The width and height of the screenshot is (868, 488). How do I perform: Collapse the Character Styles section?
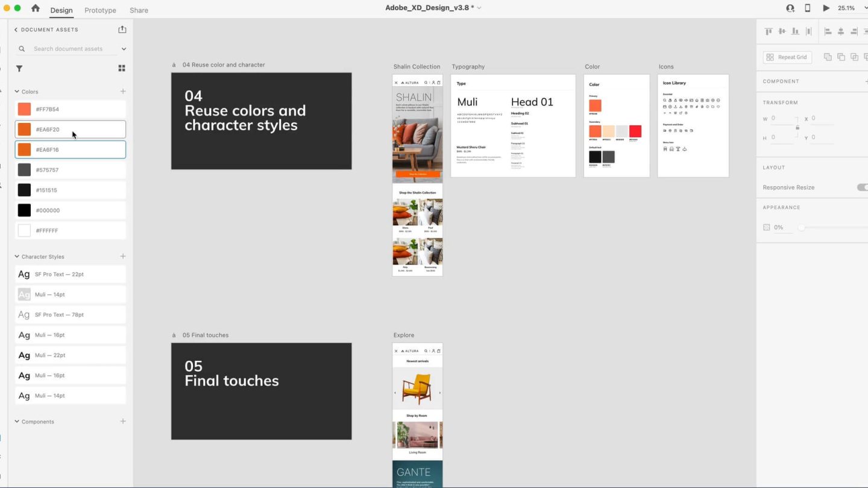[17, 257]
